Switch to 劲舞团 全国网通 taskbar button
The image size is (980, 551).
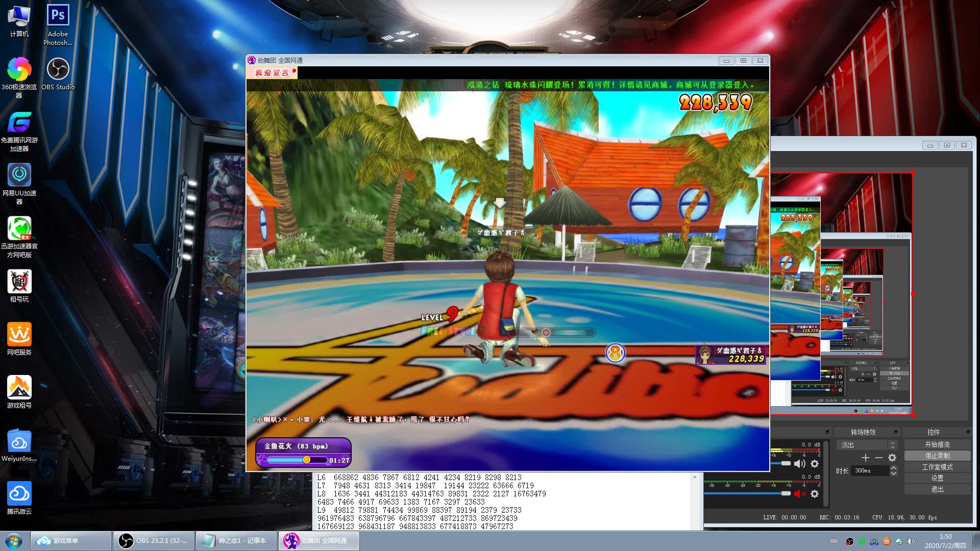(x=319, y=541)
